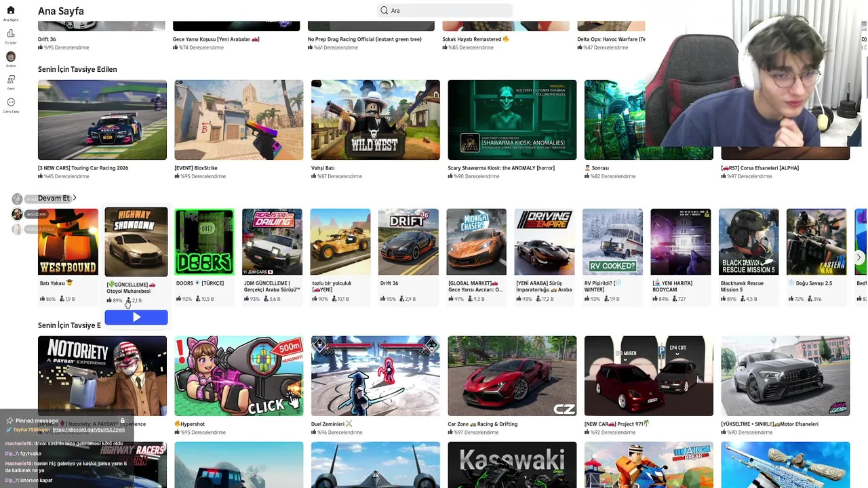This screenshot has width=868, height=488.
Task: Click the knife game thumbnail in bottom row
Action: 785,465
